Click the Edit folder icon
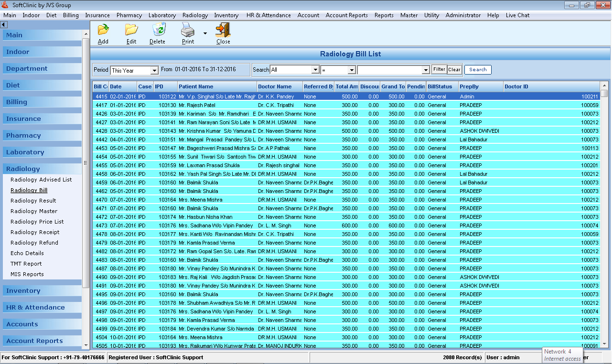 click(131, 30)
